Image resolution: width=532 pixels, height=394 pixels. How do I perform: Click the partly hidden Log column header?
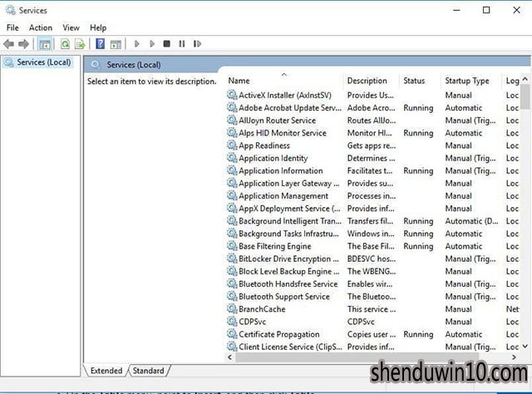(x=512, y=81)
